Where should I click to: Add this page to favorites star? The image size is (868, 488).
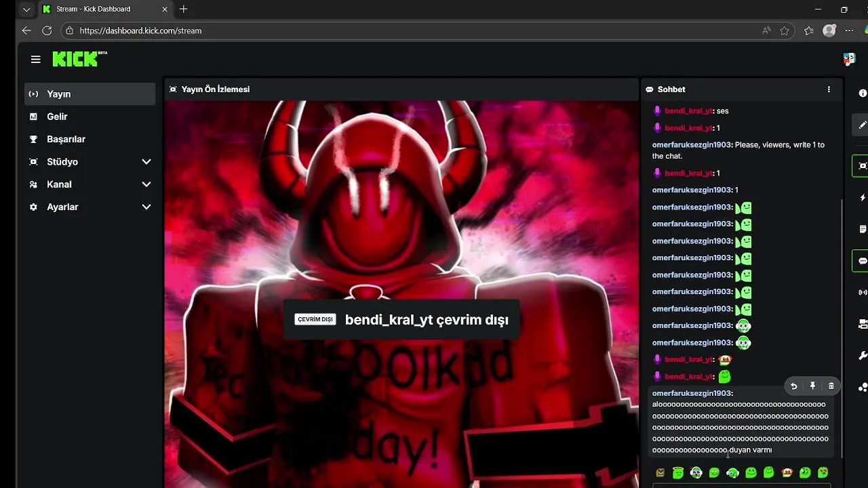(785, 30)
